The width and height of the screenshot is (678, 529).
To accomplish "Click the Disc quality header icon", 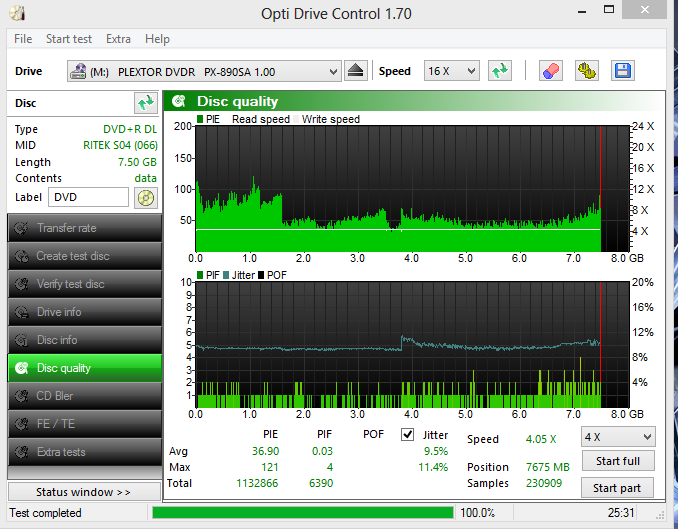I will 179,101.
